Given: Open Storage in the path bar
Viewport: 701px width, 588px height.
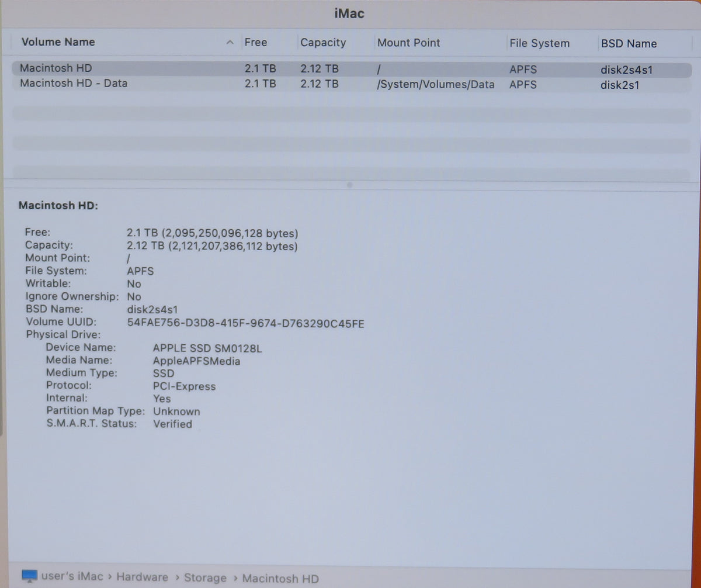Looking at the screenshot, I should (205, 578).
